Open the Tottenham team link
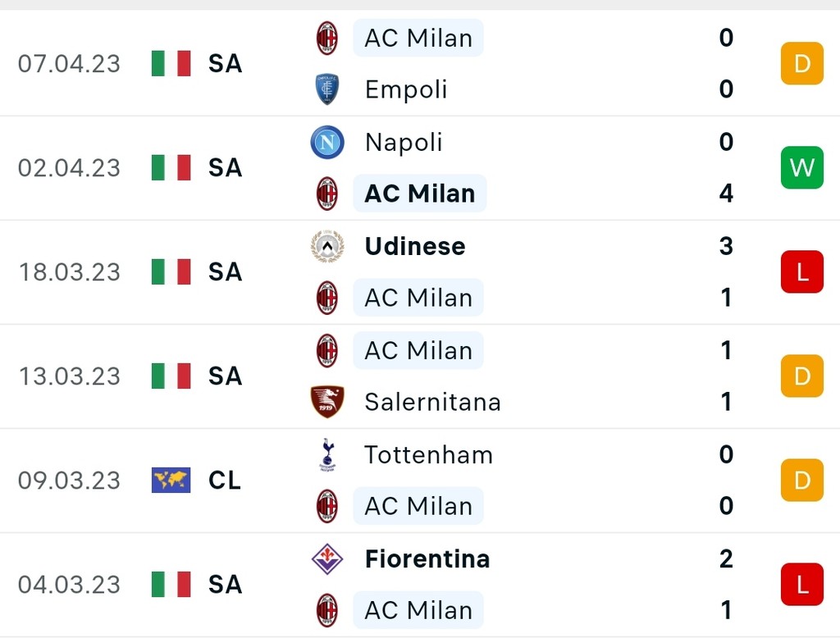 (x=428, y=455)
